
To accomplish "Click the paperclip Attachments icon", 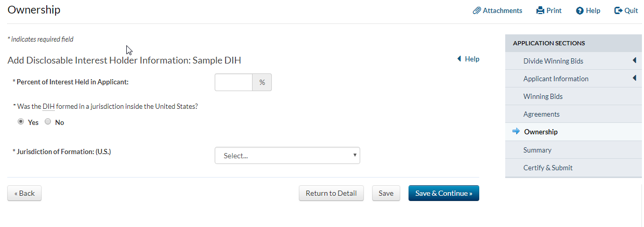I will click(x=477, y=10).
